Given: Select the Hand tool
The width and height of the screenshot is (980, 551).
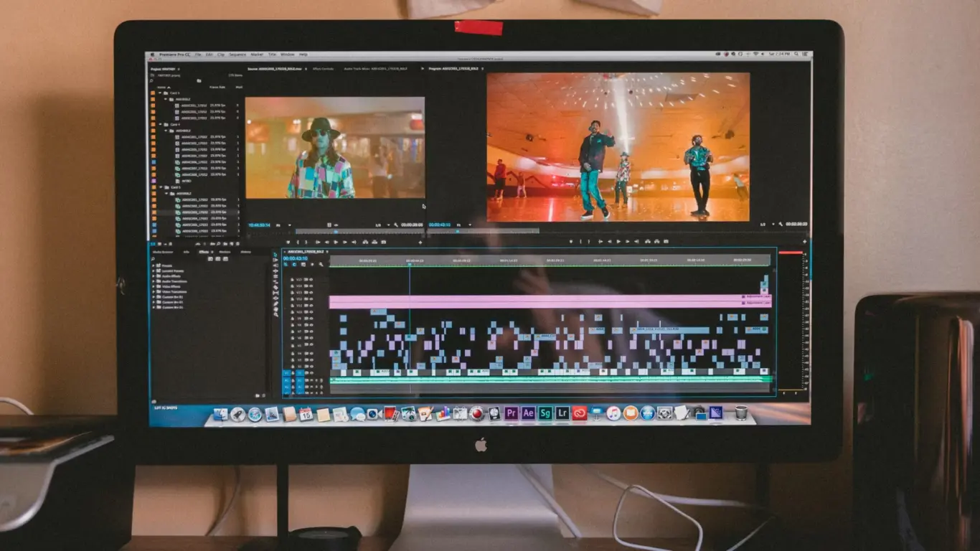Looking at the screenshot, I should (275, 309).
